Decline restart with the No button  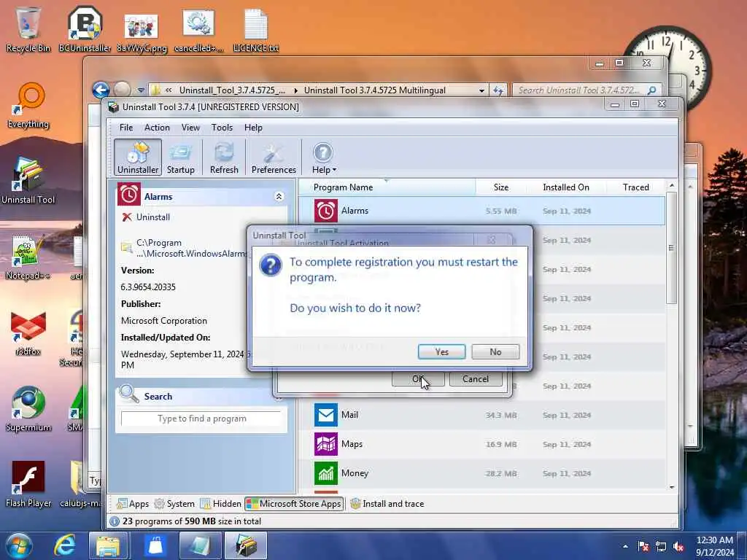tap(495, 352)
